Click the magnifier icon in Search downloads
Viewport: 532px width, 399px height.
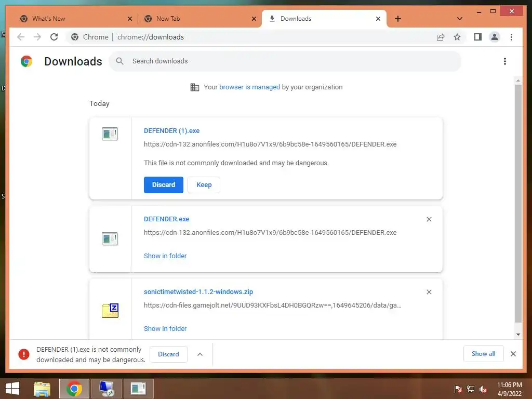119,61
